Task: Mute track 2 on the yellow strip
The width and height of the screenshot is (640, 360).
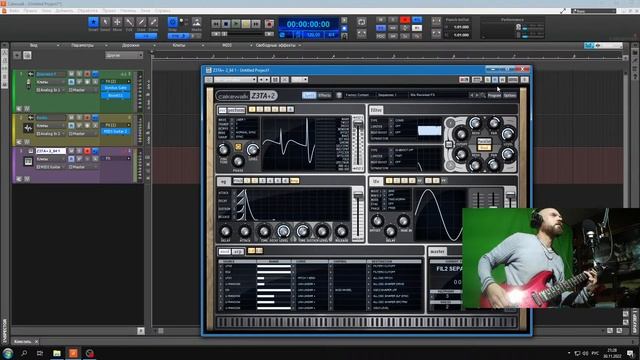Action: [71, 118]
